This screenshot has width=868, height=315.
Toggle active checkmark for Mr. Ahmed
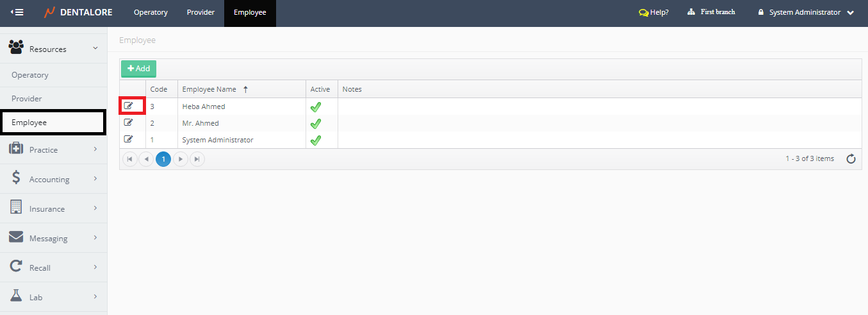(315, 124)
